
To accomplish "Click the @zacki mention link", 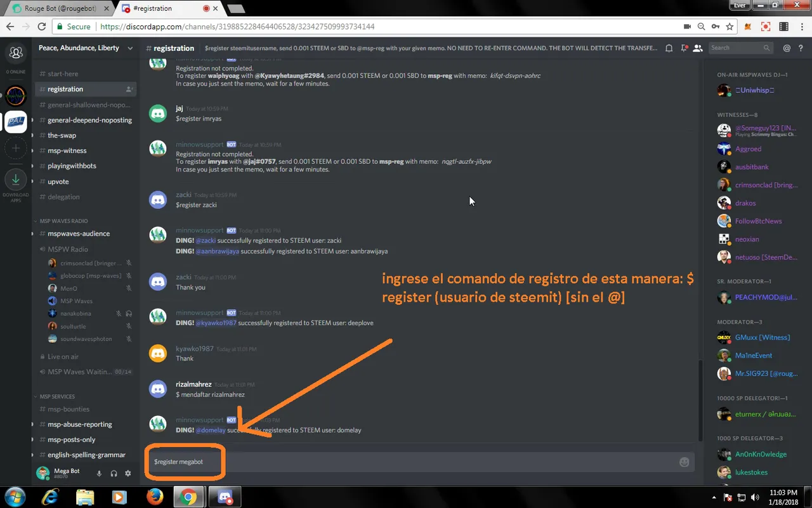I will pyautogui.click(x=205, y=241).
